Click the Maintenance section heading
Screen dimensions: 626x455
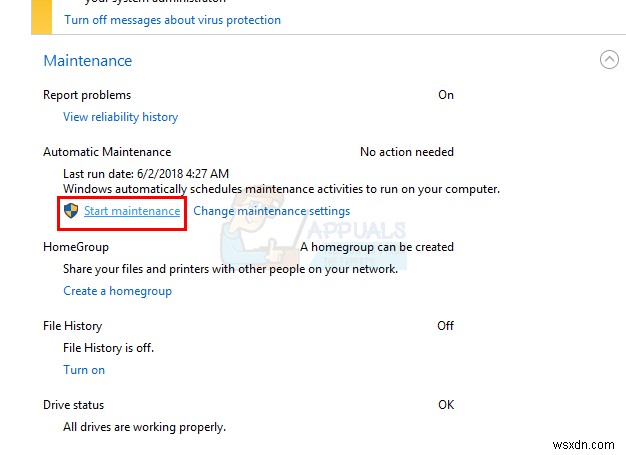(x=88, y=61)
